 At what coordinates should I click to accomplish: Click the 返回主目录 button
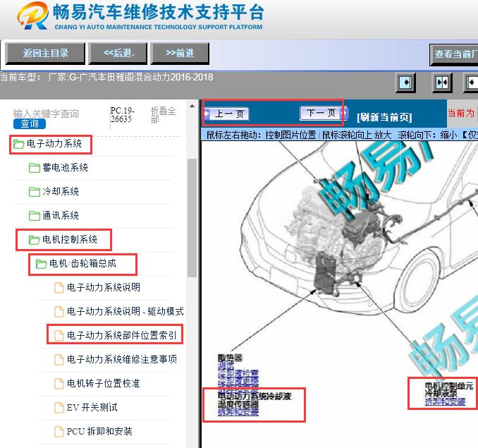click(45, 54)
